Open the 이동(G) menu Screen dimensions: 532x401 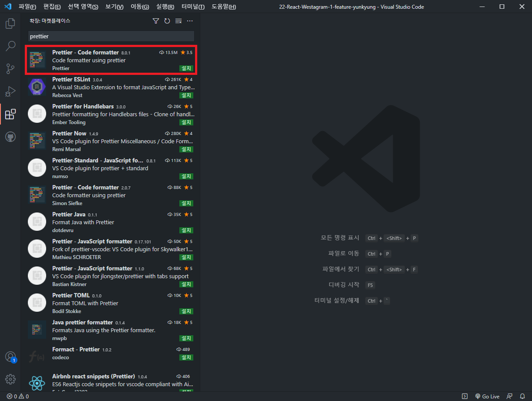140,7
